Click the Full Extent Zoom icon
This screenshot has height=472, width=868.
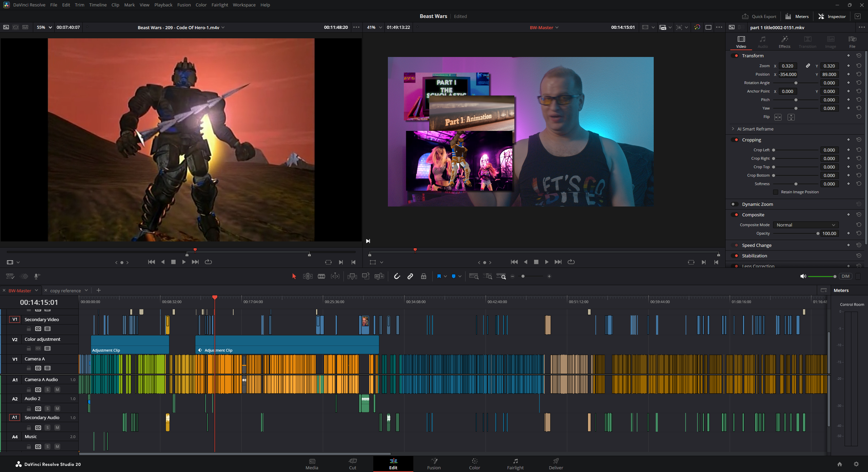pos(474,276)
